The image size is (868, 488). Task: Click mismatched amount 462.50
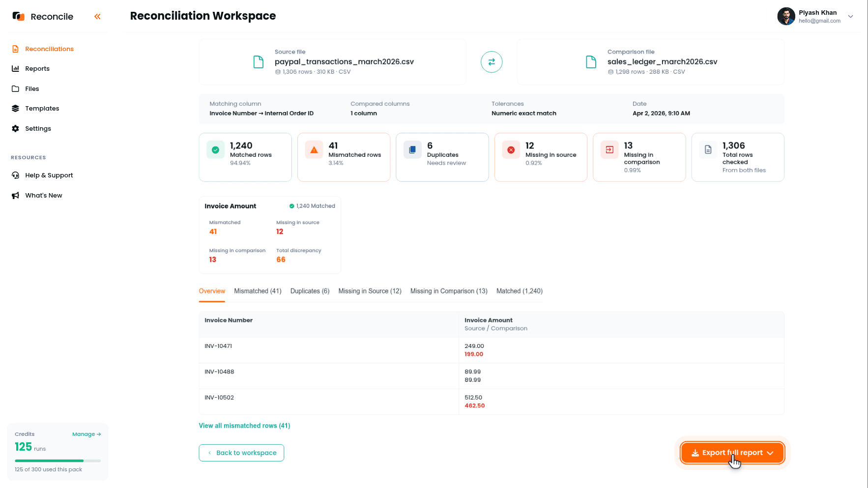[474, 406]
